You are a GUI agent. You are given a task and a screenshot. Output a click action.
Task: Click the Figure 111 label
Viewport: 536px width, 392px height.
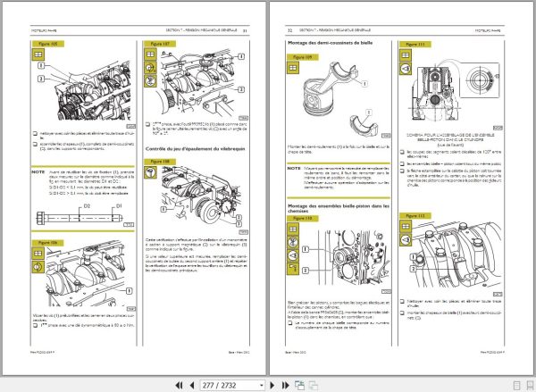[415, 44]
